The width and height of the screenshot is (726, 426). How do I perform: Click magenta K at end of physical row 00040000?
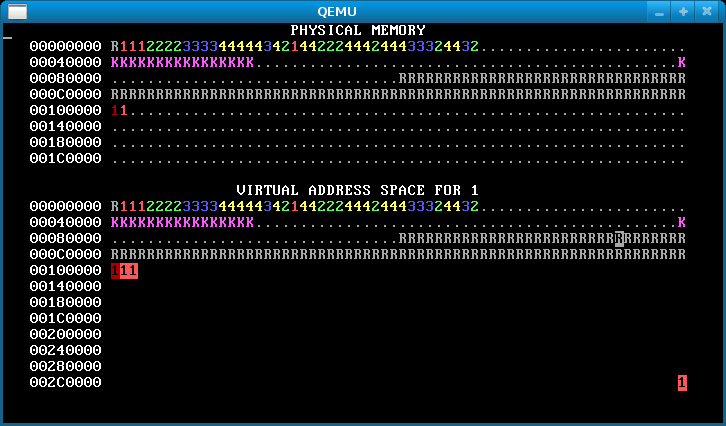682,62
